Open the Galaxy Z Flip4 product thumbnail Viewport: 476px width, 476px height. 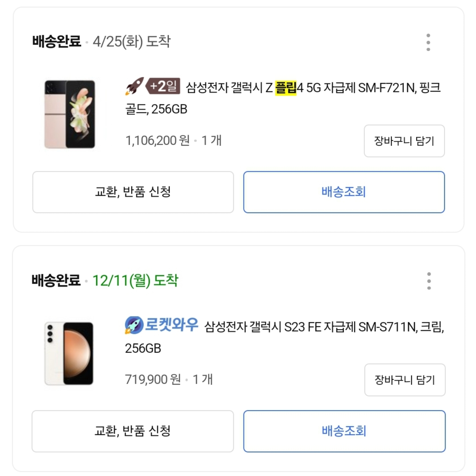(x=70, y=114)
